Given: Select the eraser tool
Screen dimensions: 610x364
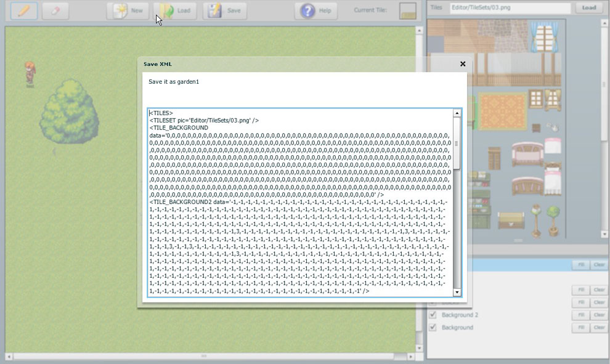Looking at the screenshot, I should [55, 11].
